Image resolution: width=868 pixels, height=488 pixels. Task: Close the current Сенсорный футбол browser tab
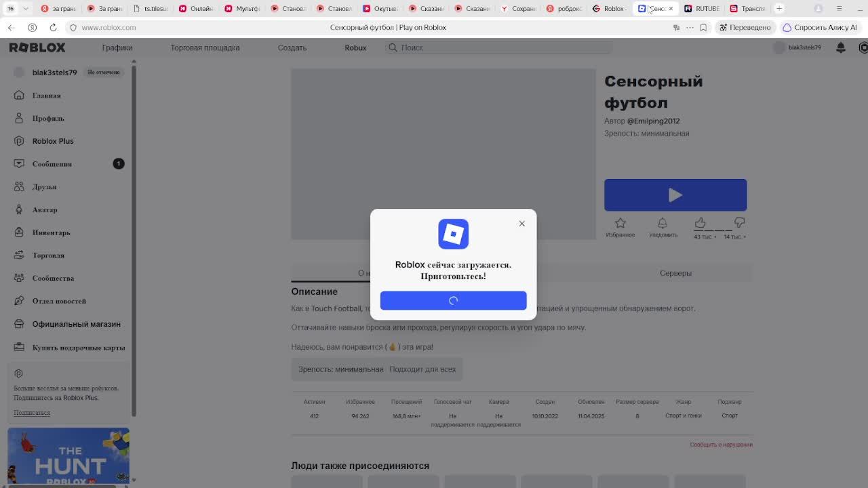(x=671, y=9)
